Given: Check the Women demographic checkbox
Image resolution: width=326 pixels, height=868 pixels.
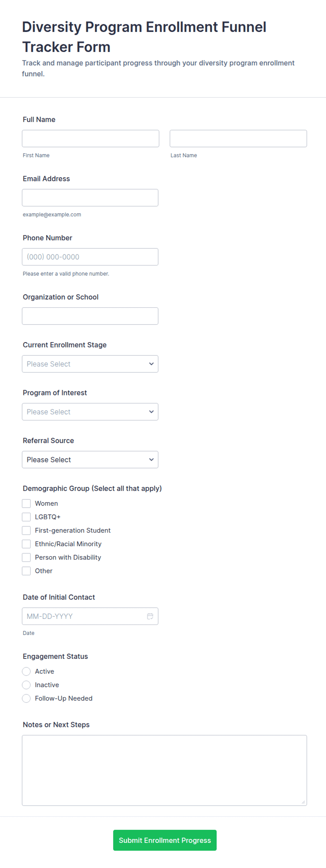Looking at the screenshot, I should coord(26,503).
